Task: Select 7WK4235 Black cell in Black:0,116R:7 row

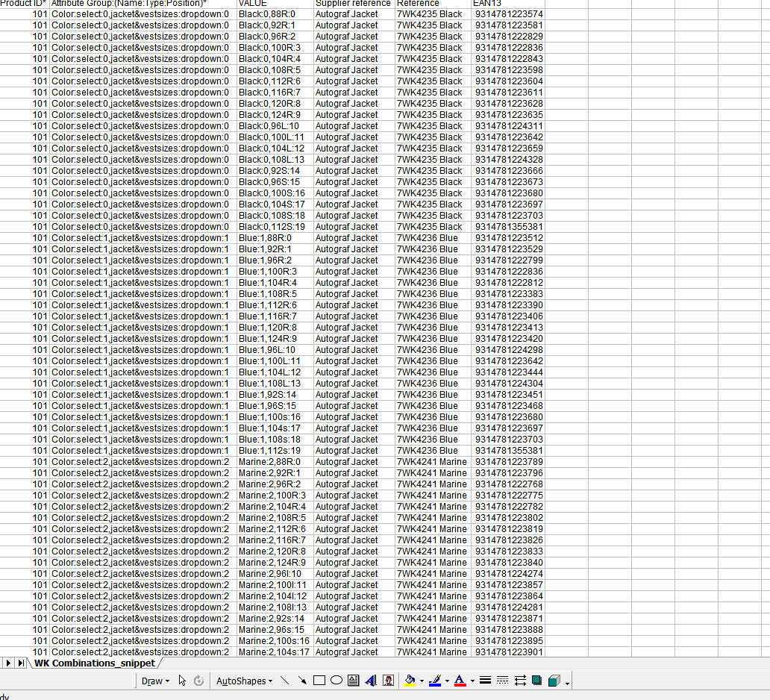Action: 432,93
